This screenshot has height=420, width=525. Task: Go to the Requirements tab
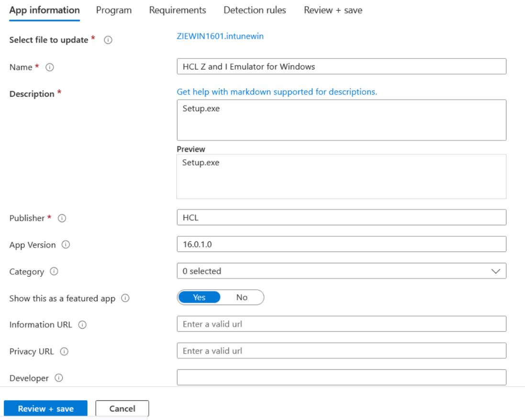[178, 10]
